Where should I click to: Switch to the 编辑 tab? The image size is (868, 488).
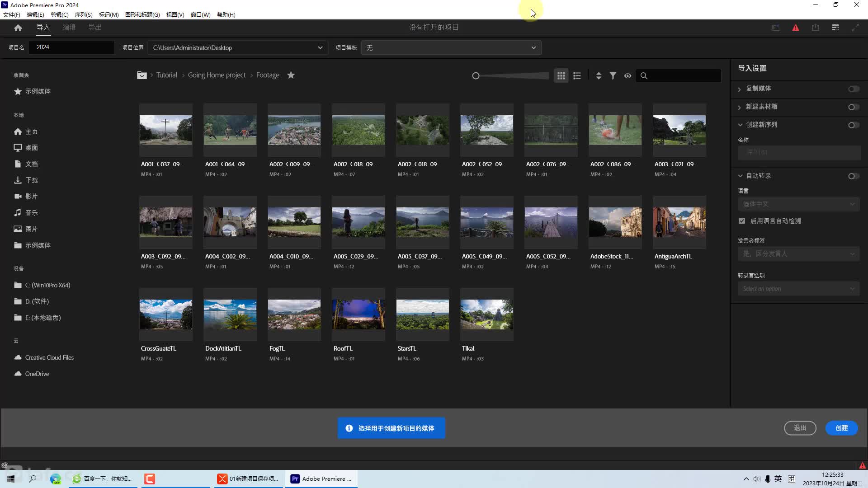(69, 28)
